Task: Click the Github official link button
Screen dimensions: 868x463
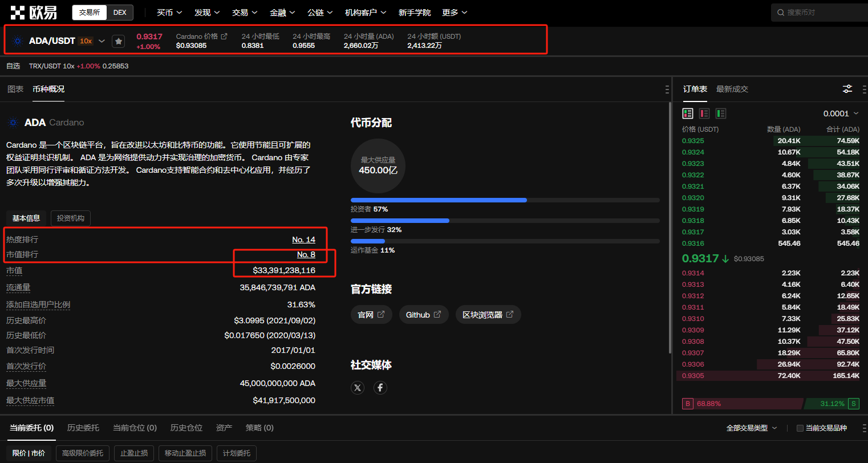Action: 423,315
